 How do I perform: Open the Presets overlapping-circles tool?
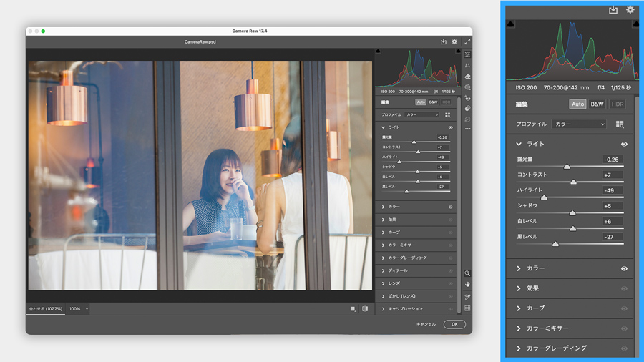[467, 108]
